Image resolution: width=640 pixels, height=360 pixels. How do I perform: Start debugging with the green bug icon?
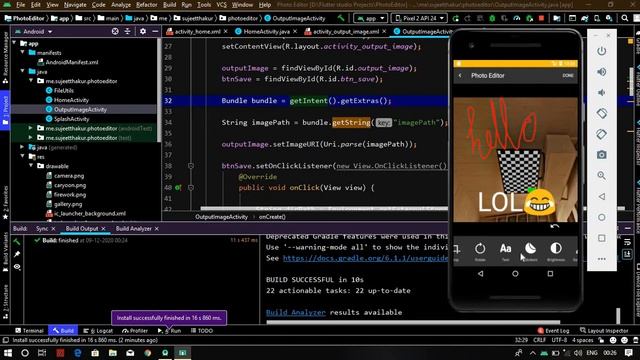coord(492,18)
